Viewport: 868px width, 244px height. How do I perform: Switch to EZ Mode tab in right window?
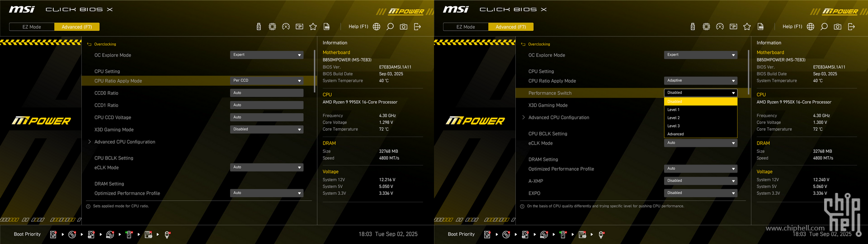point(466,27)
